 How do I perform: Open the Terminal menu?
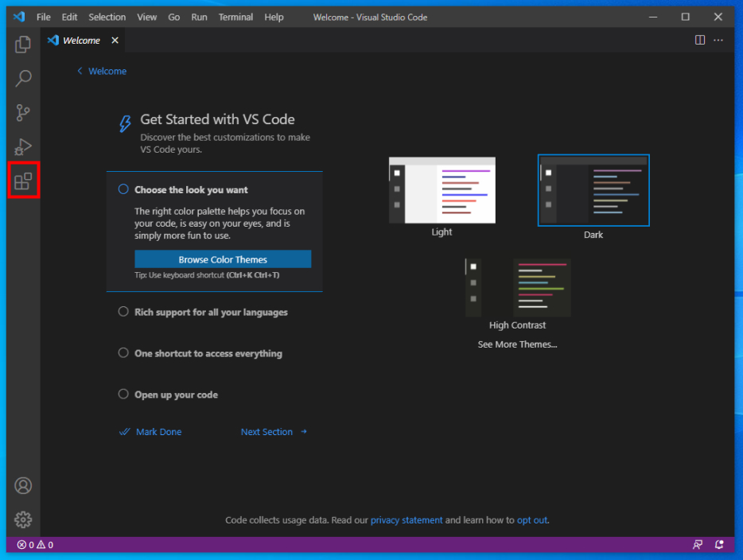(x=235, y=17)
